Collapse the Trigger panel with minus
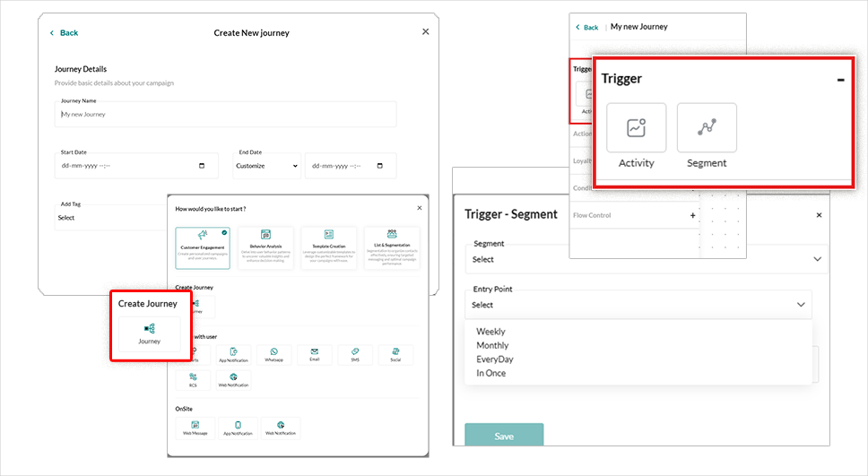The height and width of the screenshot is (476, 868). (x=840, y=80)
